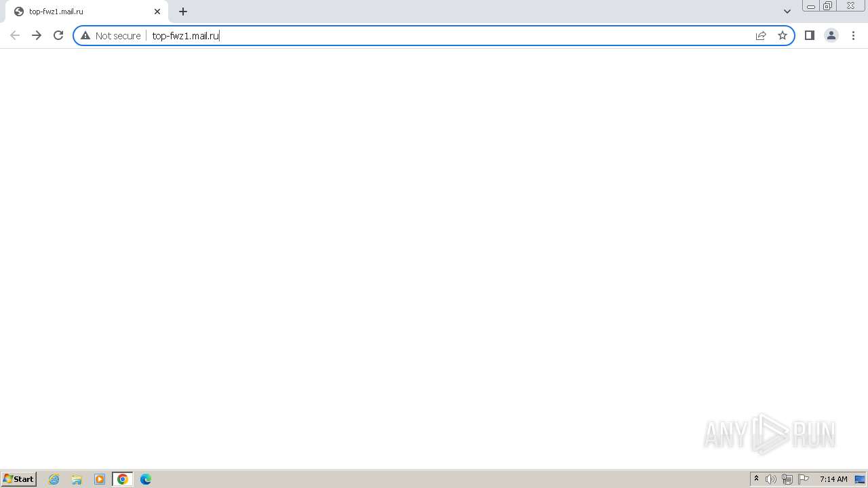This screenshot has width=868, height=488.
Task: Open Action Center flag icon
Action: pos(804,479)
